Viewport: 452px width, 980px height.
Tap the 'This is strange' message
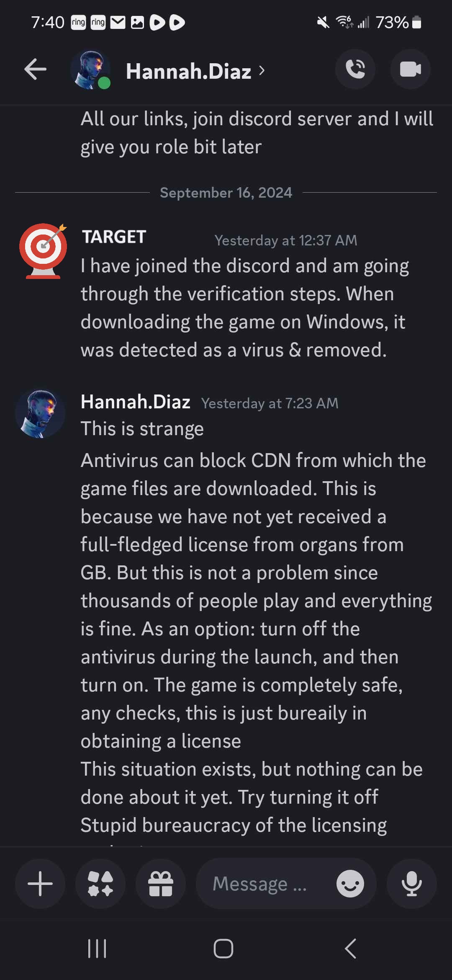142,429
